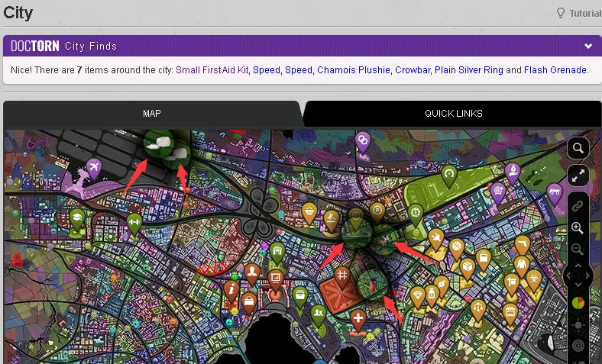Click the Chamois Plushie link
Image resolution: width=602 pixels, height=364 pixels.
tap(353, 70)
